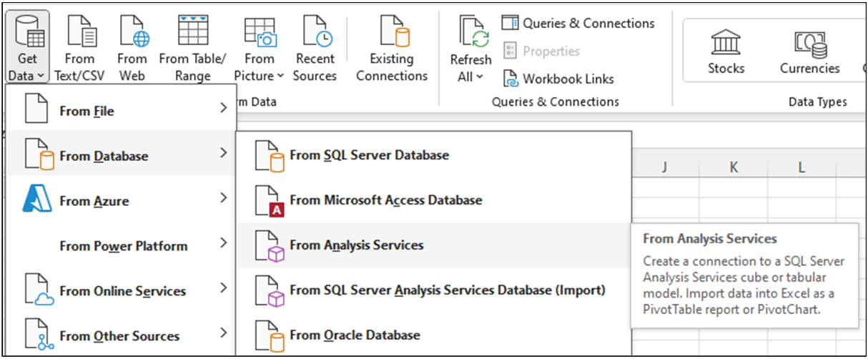Viewport: 868px width, 359px height.
Task: Click the From Azure logo icon
Action: point(37,200)
